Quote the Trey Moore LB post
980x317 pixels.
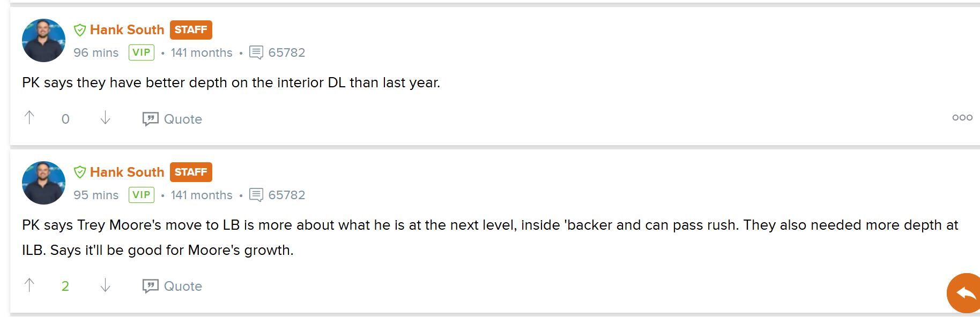coord(172,286)
